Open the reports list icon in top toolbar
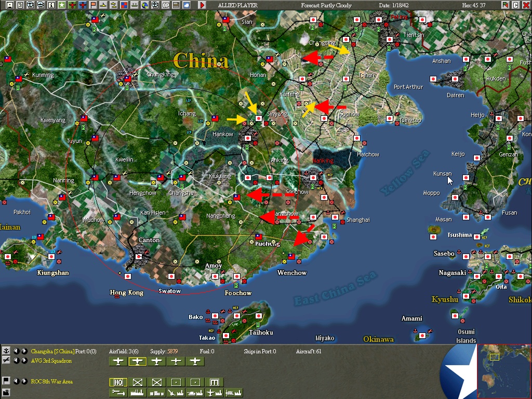Screen dimensions: 532x399 [20, 5]
